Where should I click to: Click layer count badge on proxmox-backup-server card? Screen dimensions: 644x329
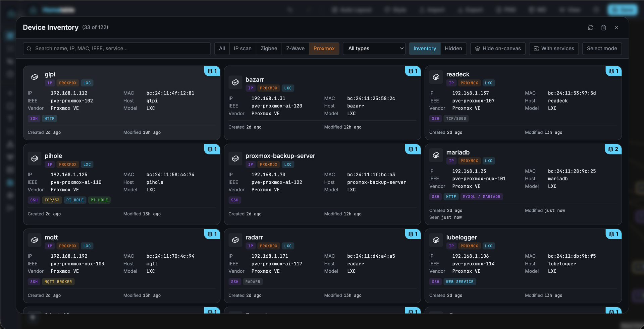pyautogui.click(x=413, y=149)
